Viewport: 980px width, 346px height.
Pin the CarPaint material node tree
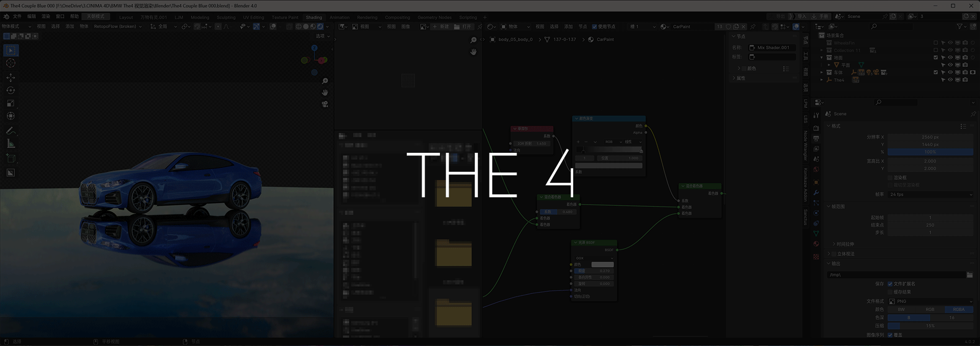[x=752, y=27]
